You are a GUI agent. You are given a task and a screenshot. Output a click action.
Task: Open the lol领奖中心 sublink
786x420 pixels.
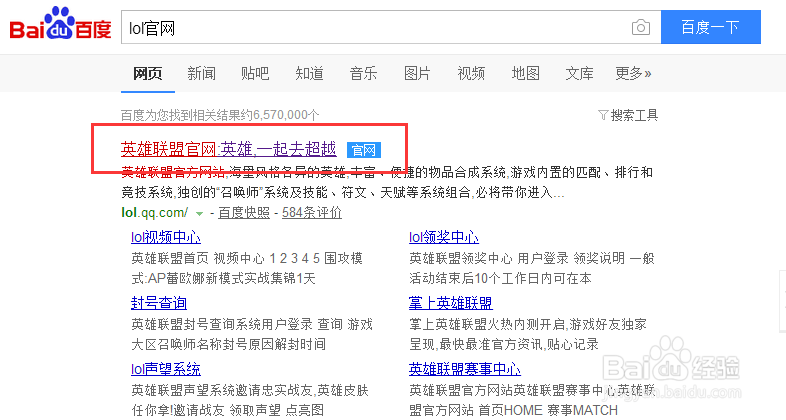pos(444,237)
